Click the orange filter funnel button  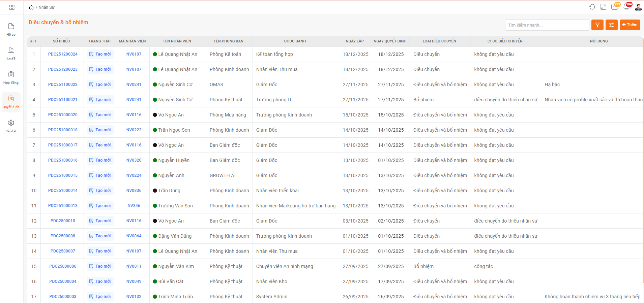point(597,25)
